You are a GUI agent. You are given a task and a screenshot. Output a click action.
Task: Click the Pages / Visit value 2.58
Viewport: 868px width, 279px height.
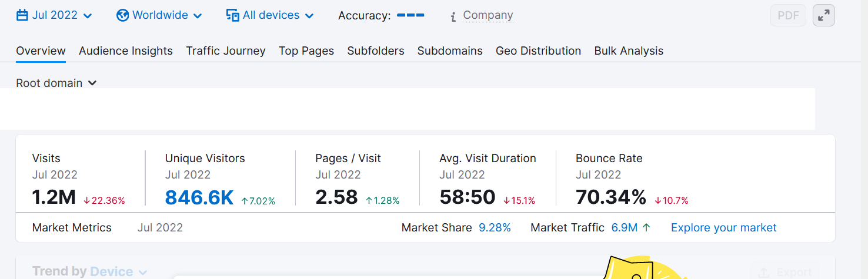pos(336,197)
